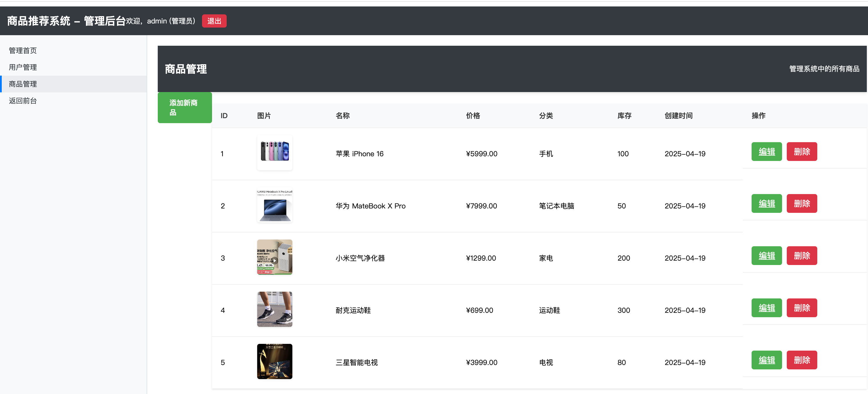Select 商品管理 sidebar item
The height and width of the screenshot is (394, 868).
23,84
